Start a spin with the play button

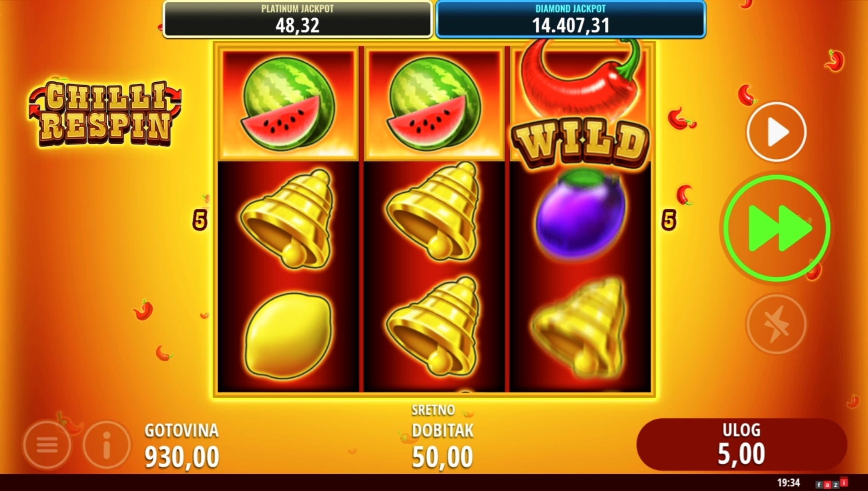776,132
